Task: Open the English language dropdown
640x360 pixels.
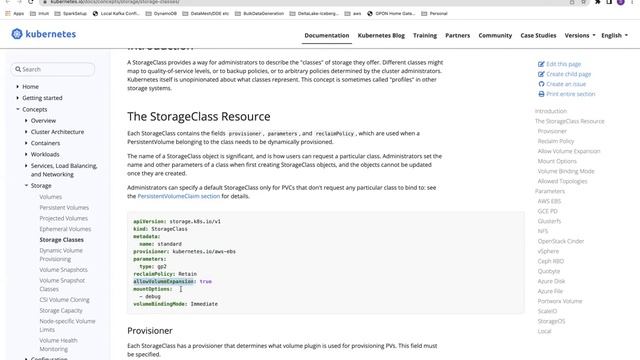Action: pos(614,36)
